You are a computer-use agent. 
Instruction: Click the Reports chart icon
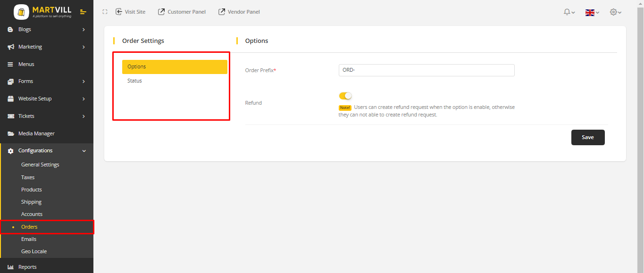(x=10, y=267)
